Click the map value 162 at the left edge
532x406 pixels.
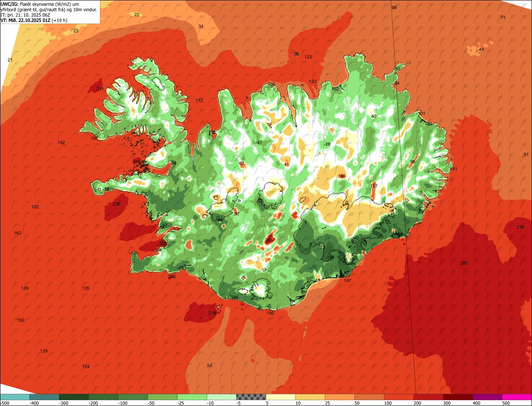17,233
